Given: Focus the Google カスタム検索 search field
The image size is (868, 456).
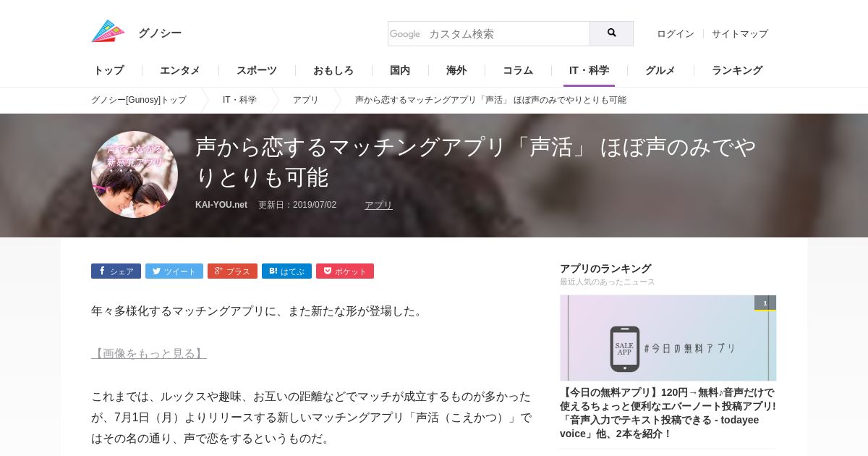Looking at the screenshot, I should (489, 33).
